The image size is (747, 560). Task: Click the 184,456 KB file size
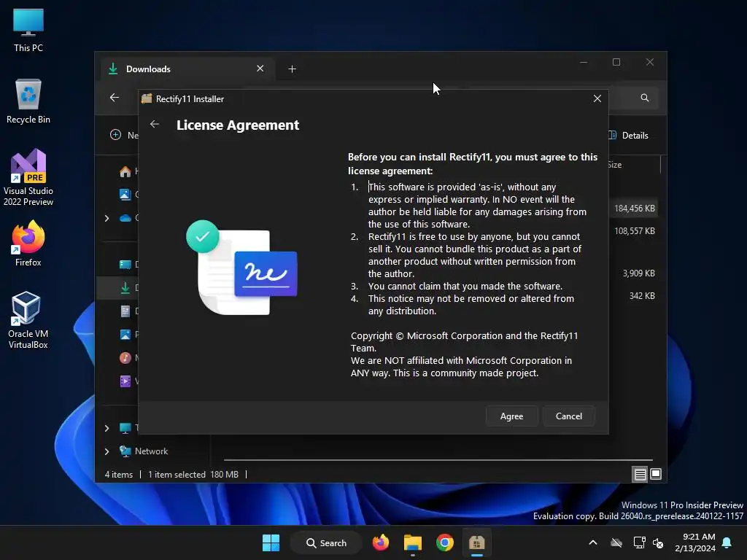(634, 209)
